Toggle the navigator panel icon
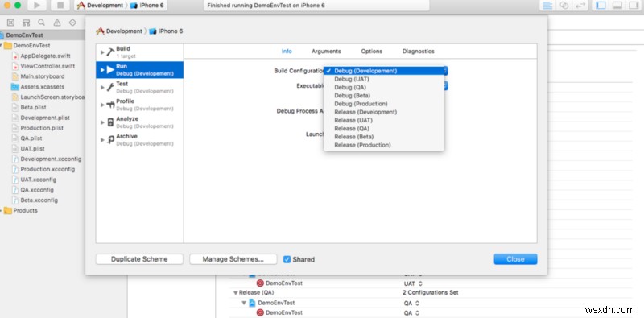 coord(601,6)
